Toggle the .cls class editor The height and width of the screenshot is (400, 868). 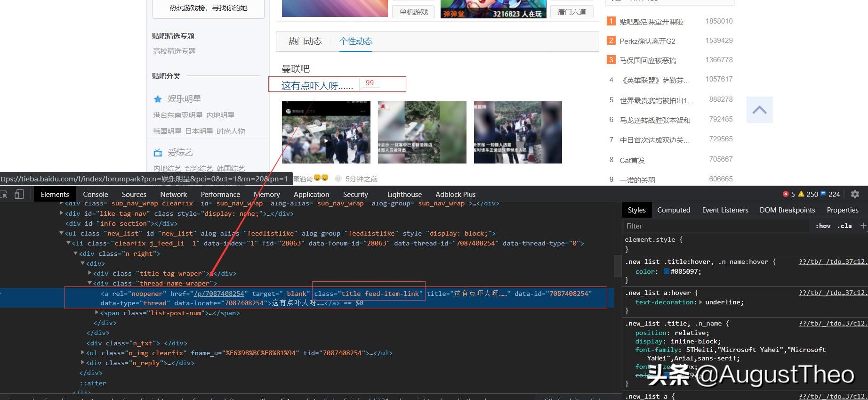point(844,226)
